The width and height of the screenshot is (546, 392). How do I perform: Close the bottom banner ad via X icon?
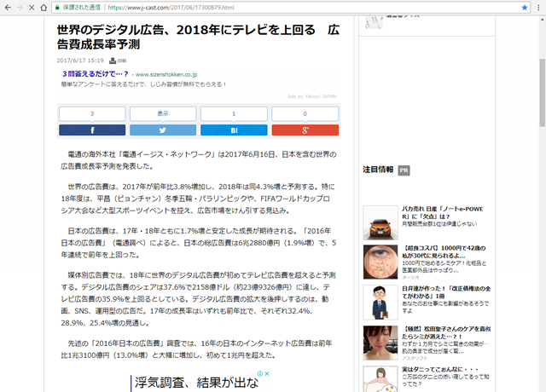268,373
